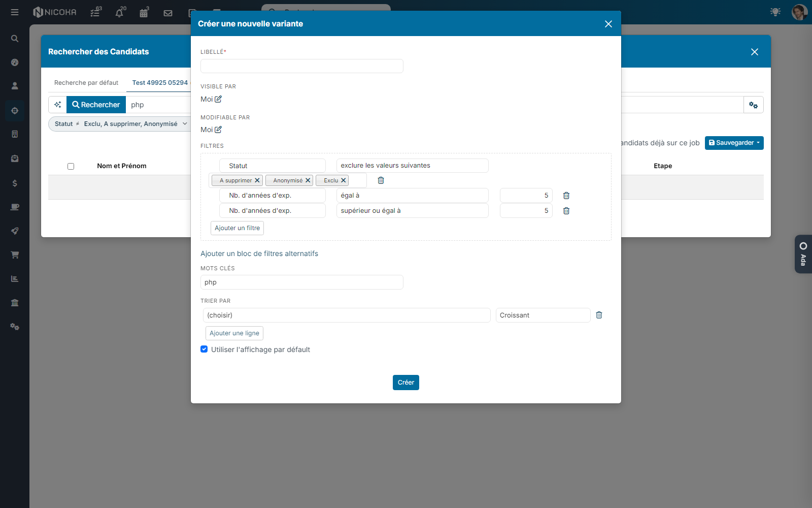
Task: Open 'exclure les valeurs suivantes' operator dropdown
Action: 413,166
